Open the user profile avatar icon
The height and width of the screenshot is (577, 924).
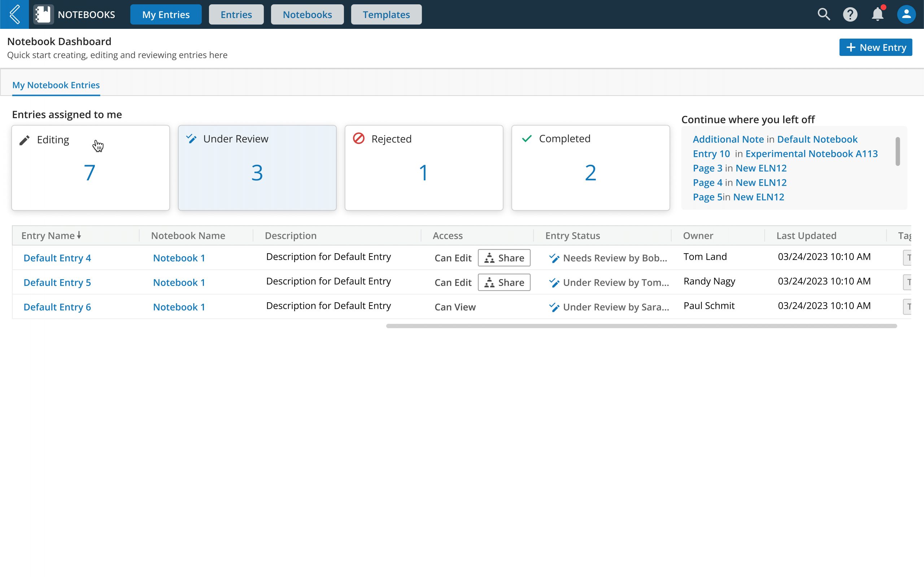(906, 14)
